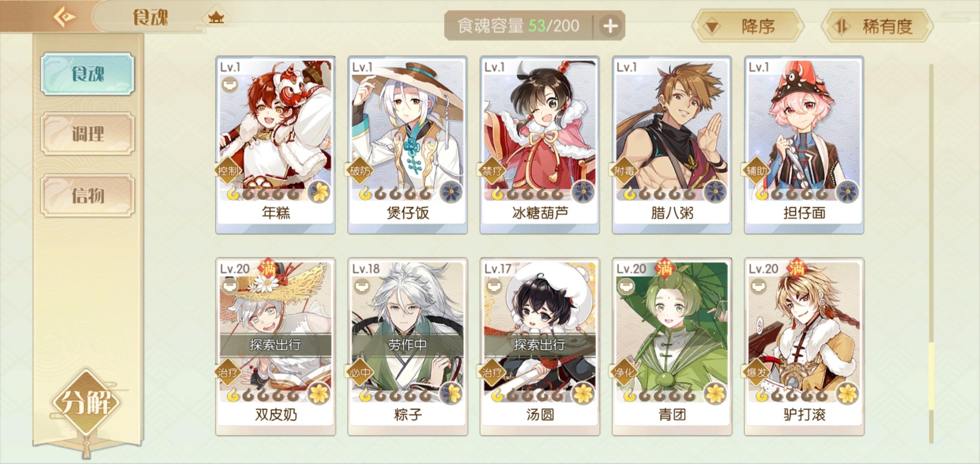The width and height of the screenshot is (980, 464).
Task: Select the 双皮奶 character card
Action: (x=276, y=347)
